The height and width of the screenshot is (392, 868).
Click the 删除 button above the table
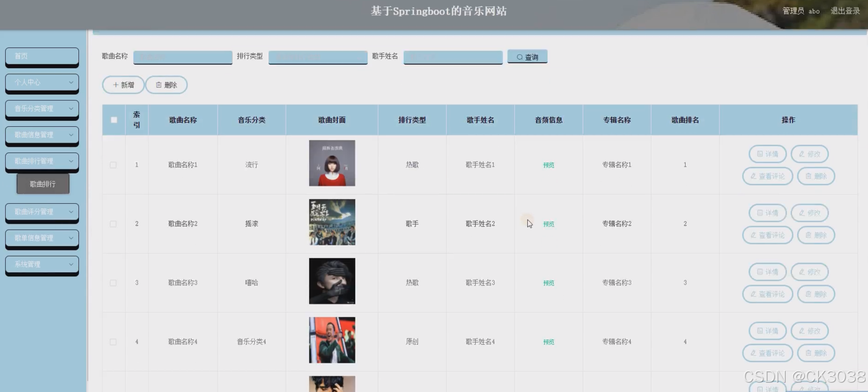click(x=167, y=85)
